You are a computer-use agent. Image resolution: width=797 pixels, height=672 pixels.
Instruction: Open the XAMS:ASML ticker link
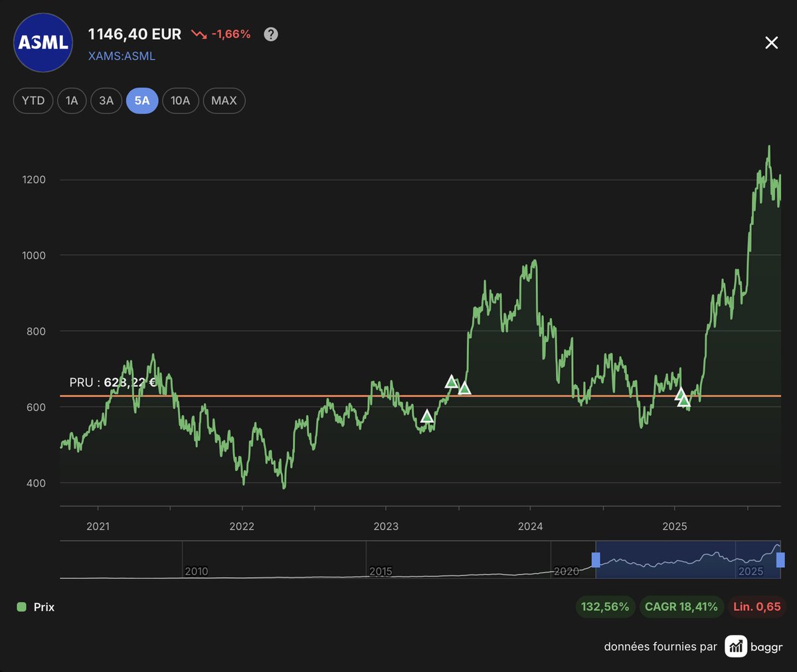tap(122, 56)
